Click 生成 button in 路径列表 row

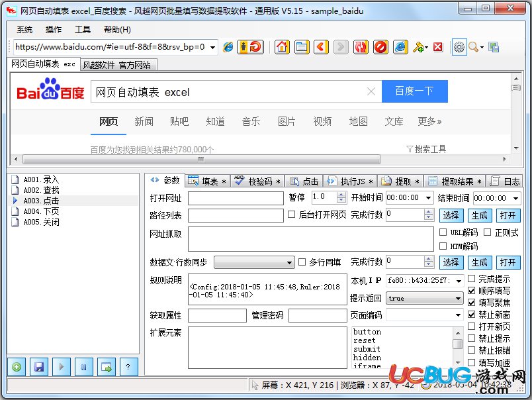[479, 215]
